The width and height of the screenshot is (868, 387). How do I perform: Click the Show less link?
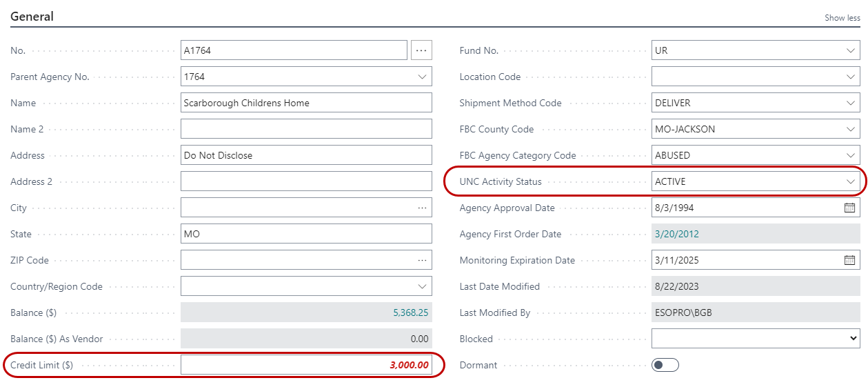[x=842, y=18]
